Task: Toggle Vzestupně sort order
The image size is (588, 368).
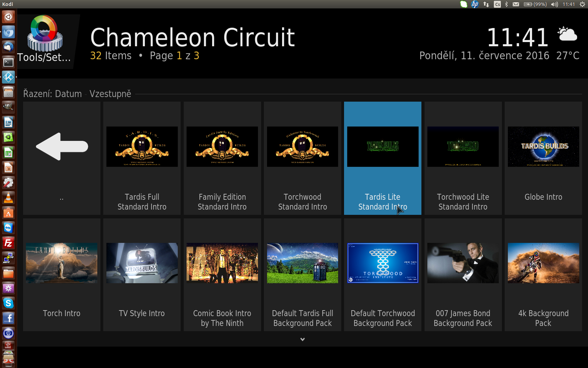Action: [110, 94]
